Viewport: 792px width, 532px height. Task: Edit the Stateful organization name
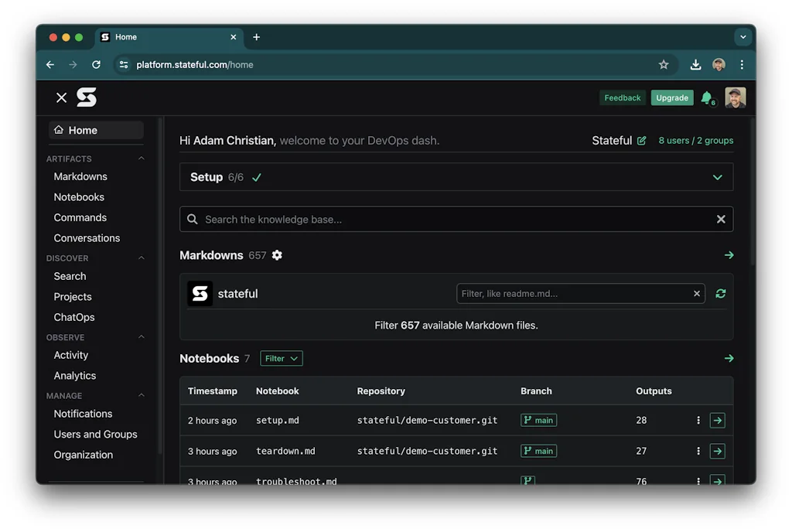click(643, 140)
